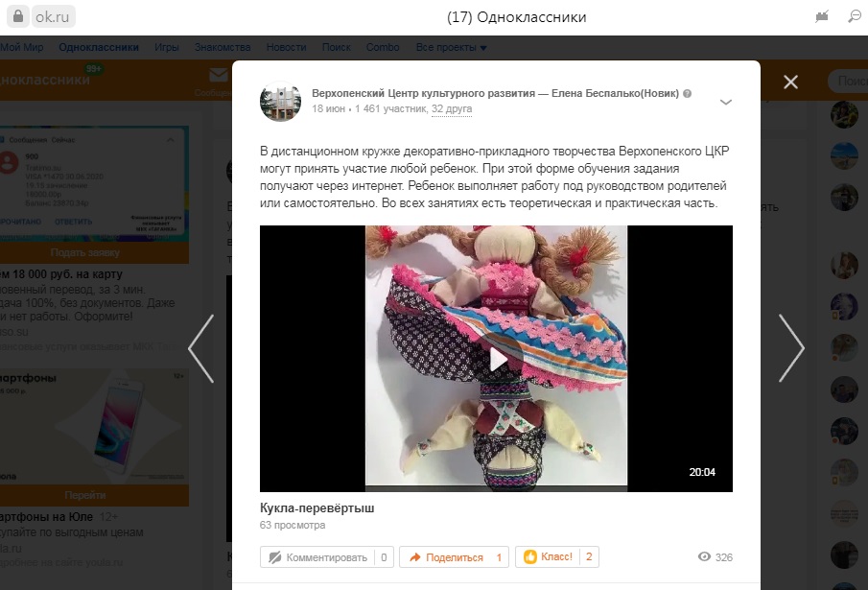Click the 20:04 video duration label
868x590 pixels.
702,472
